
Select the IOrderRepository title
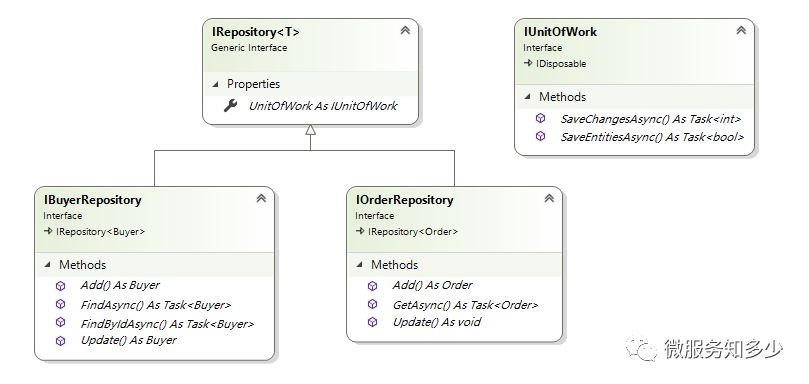coord(404,200)
